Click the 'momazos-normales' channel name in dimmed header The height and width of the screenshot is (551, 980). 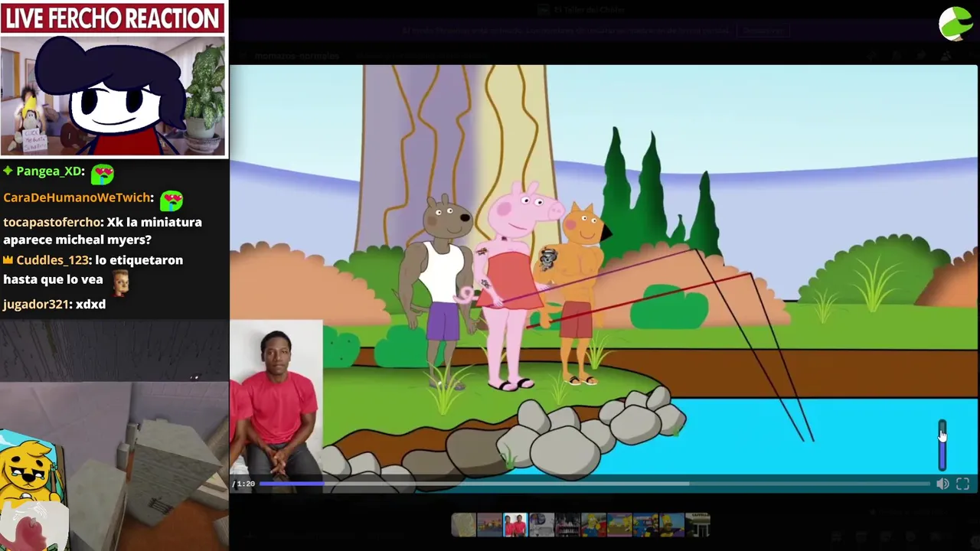[x=296, y=56]
